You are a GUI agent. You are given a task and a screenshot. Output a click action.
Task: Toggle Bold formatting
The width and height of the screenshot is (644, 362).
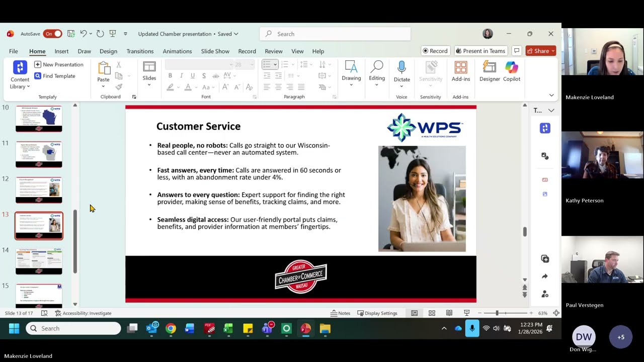[x=170, y=75]
